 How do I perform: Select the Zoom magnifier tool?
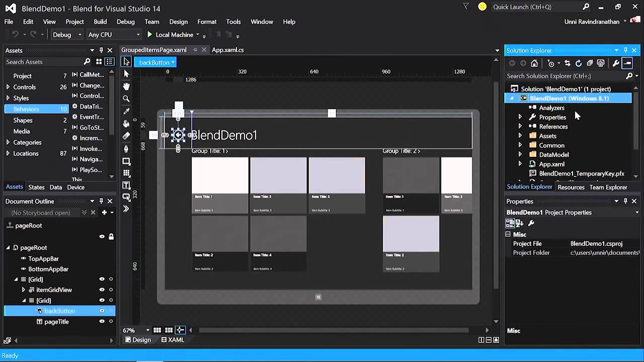[x=126, y=99]
